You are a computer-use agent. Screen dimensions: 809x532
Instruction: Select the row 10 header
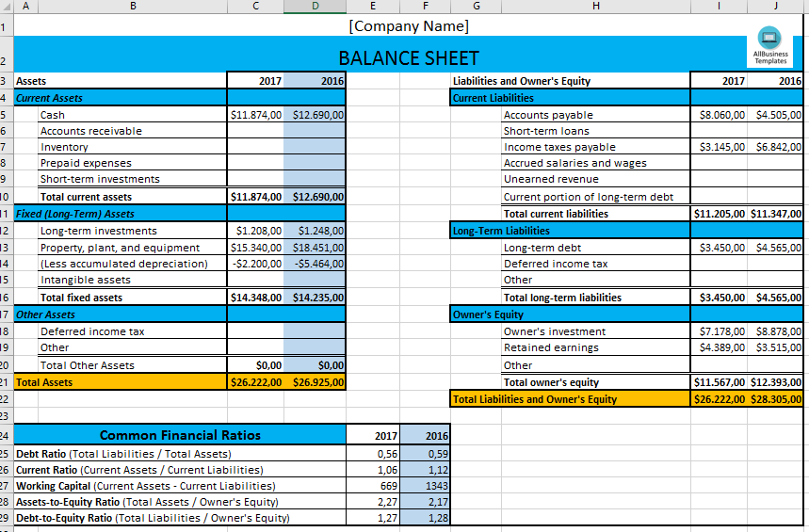click(x=6, y=197)
